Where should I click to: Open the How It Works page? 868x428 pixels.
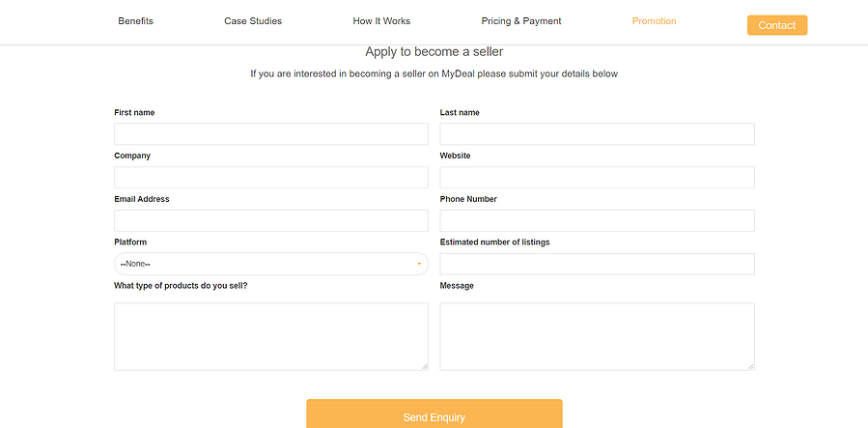(x=381, y=21)
